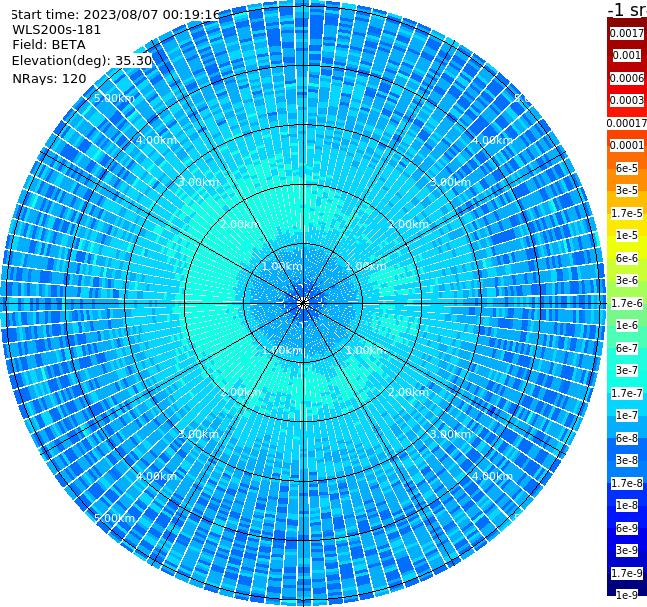Click the Start time 2023/08/07 00:19:16 text

click(116, 15)
